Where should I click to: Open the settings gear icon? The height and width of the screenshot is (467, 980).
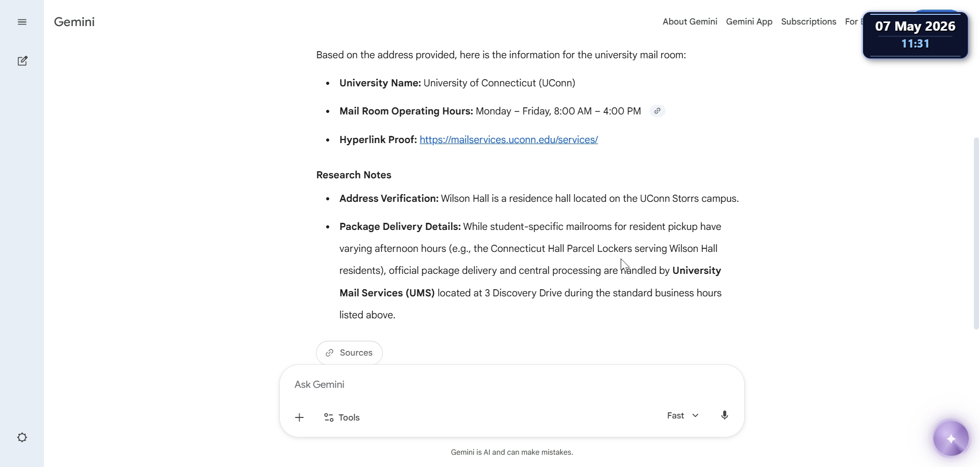pyautogui.click(x=22, y=437)
